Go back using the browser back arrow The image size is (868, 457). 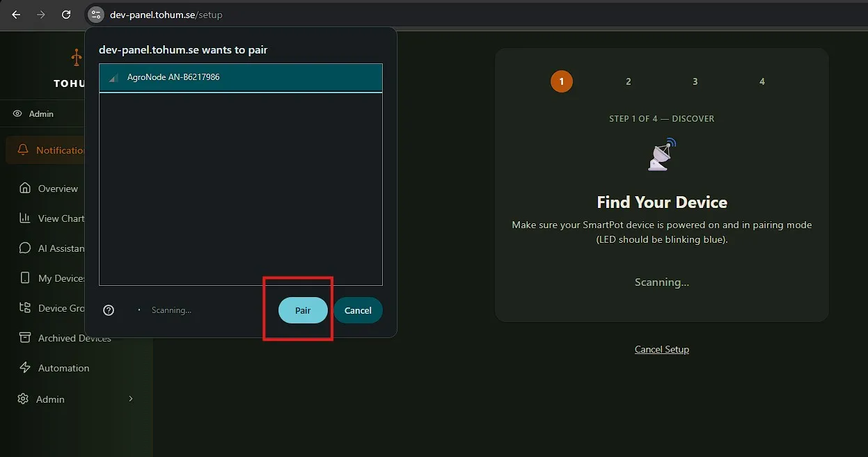coord(16,14)
